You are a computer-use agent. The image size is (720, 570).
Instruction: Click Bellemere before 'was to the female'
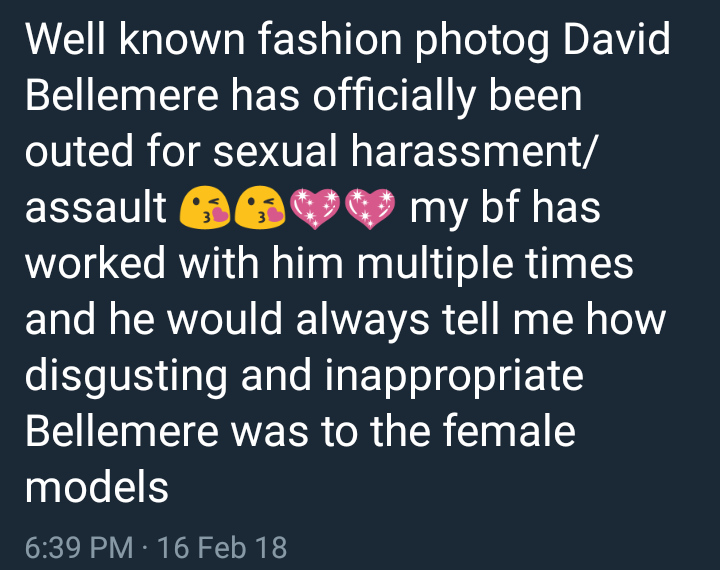pos(122,430)
